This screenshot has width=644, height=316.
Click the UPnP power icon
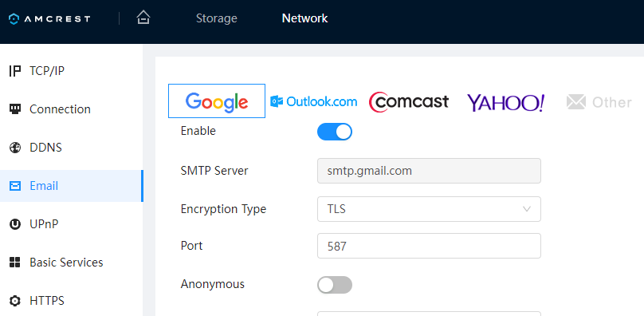pos(15,224)
